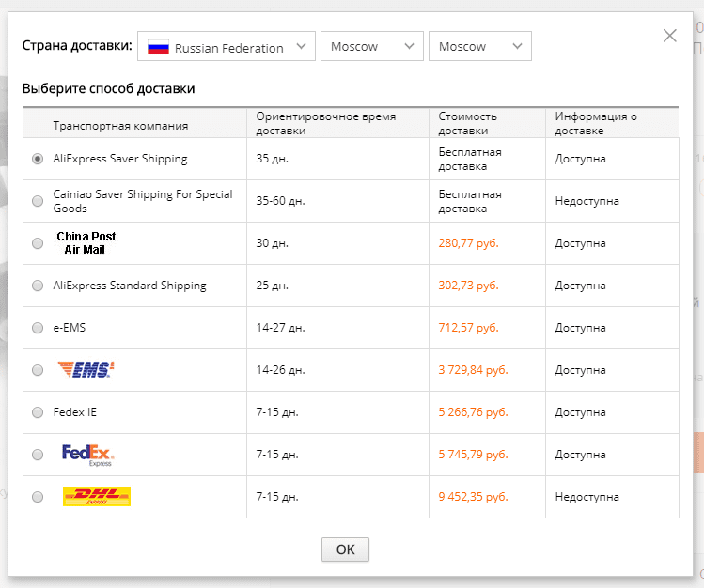Click the '30 дн.' delivery time

272,243
